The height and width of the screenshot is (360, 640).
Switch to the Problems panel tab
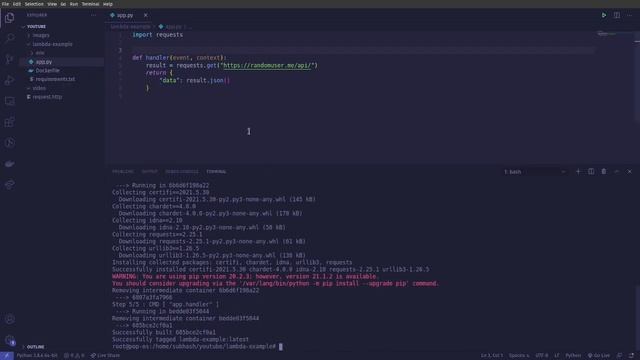tap(122, 172)
